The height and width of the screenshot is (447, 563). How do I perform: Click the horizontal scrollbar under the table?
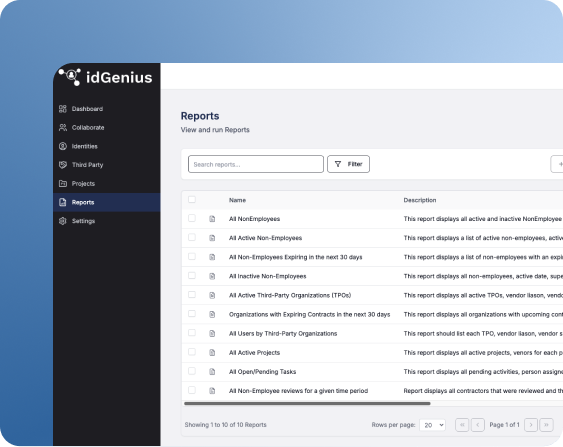[x=307, y=404]
